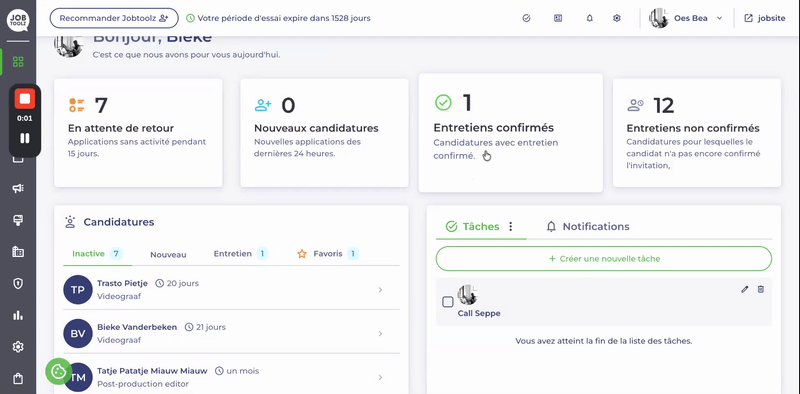The width and height of the screenshot is (800, 394).
Task: Click the Call Seppe task title
Action: 479,313
